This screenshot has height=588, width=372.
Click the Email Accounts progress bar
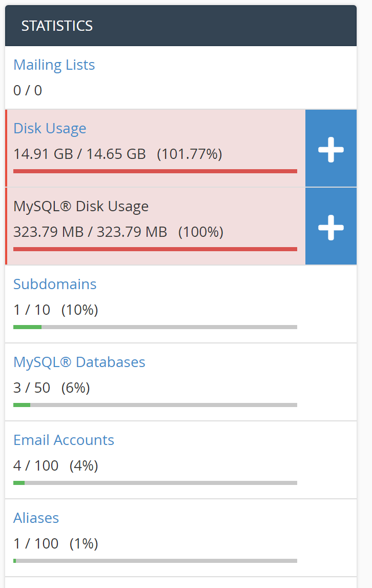pos(155,483)
